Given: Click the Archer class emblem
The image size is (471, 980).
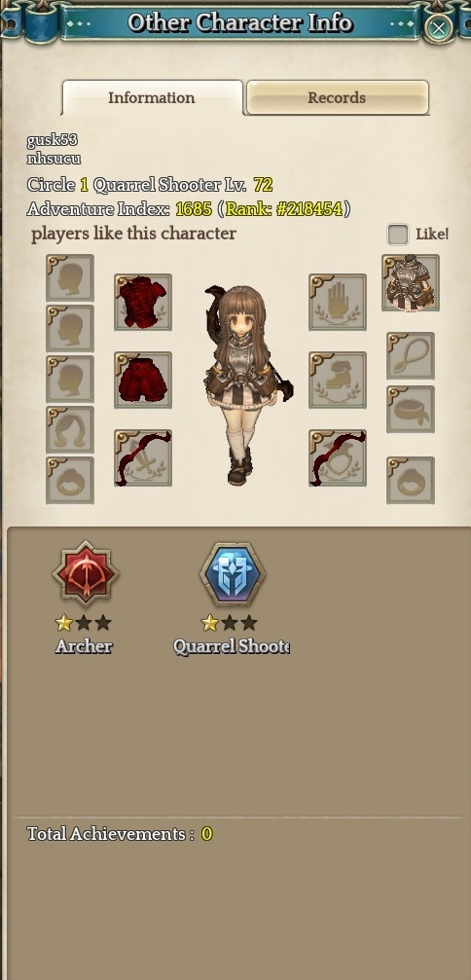Looking at the screenshot, I should (85, 574).
